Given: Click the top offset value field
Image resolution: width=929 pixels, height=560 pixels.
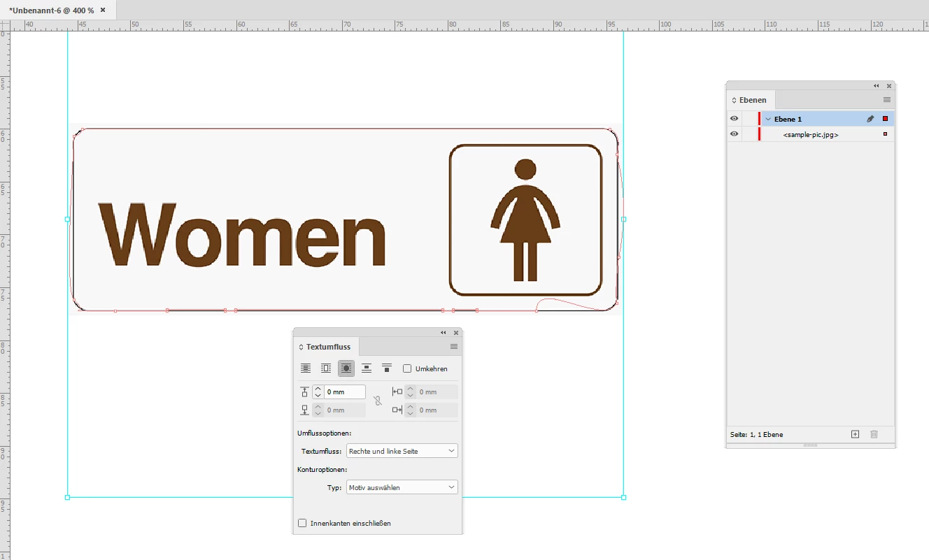Looking at the screenshot, I should (343, 392).
